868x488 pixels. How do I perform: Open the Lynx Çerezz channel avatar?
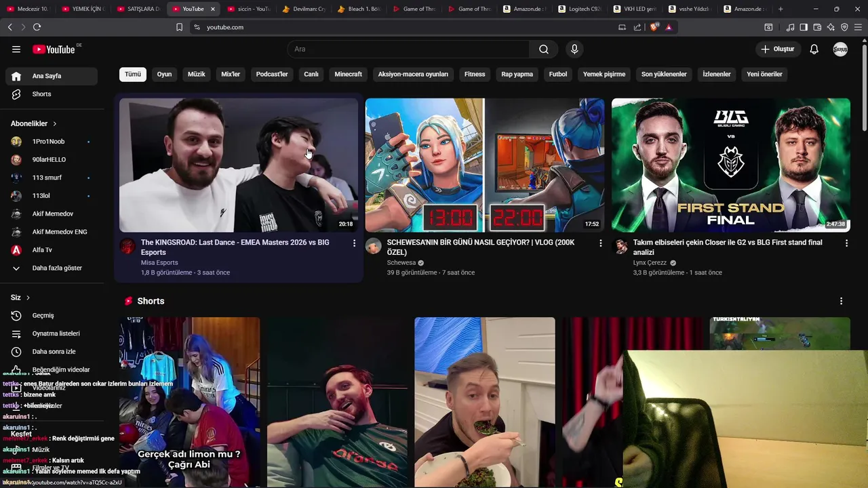[620, 246]
